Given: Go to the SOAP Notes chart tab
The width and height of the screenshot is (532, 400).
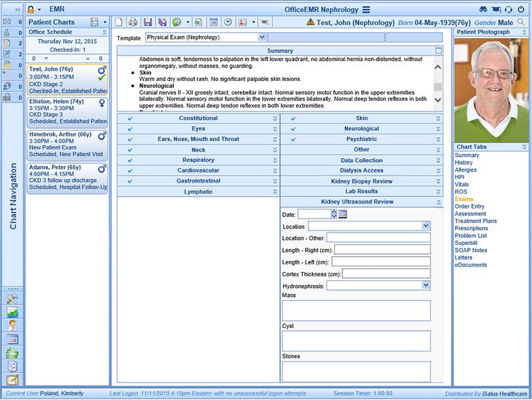Looking at the screenshot, I should pos(470,251).
